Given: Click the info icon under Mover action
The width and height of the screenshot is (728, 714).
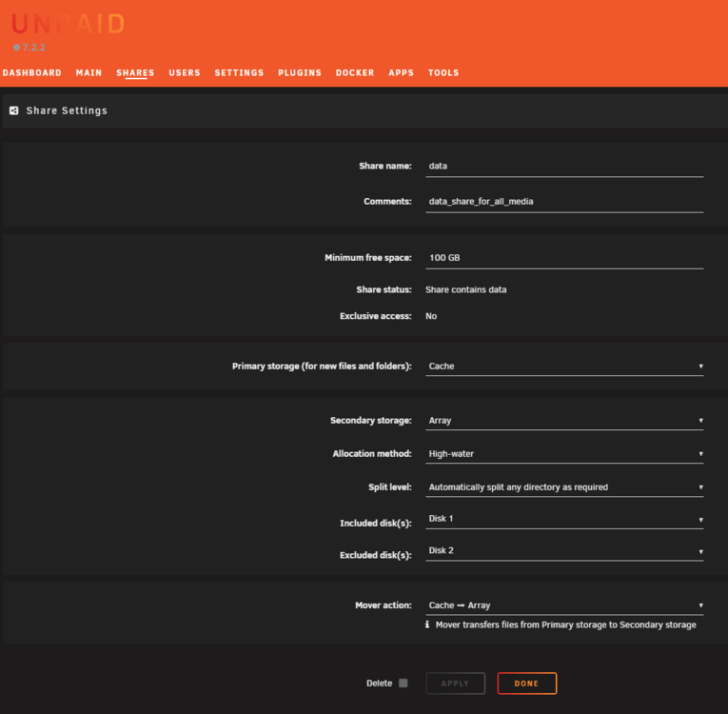Looking at the screenshot, I should [x=427, y=625].
